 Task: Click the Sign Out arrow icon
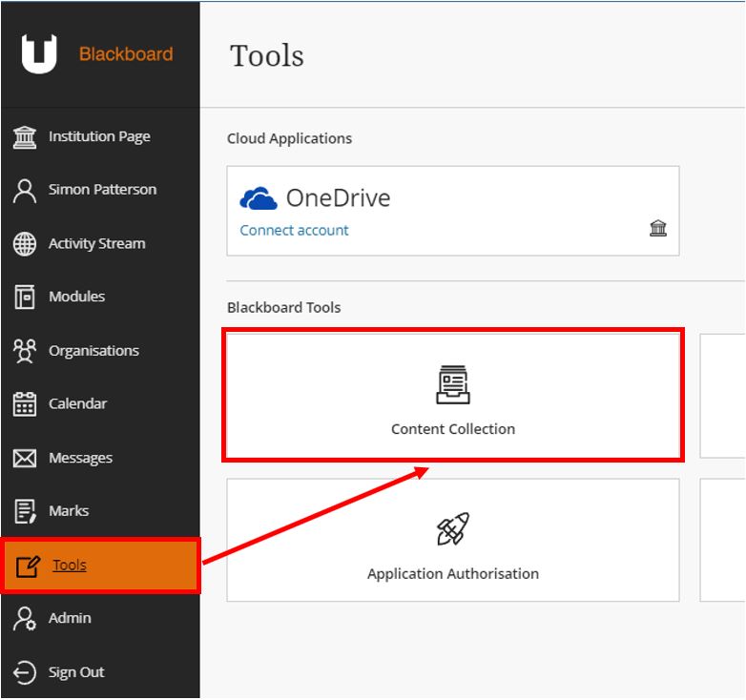tap(25, 673)
